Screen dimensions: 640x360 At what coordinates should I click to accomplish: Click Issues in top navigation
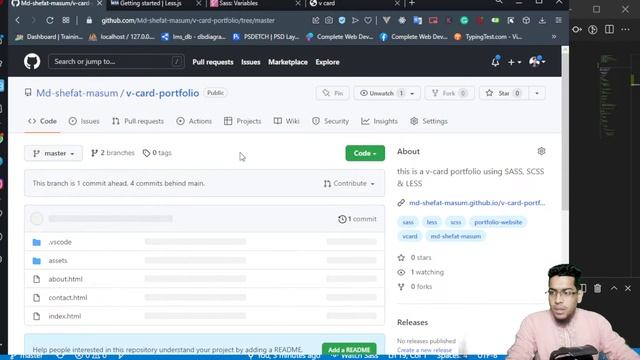tap(251, 62)
